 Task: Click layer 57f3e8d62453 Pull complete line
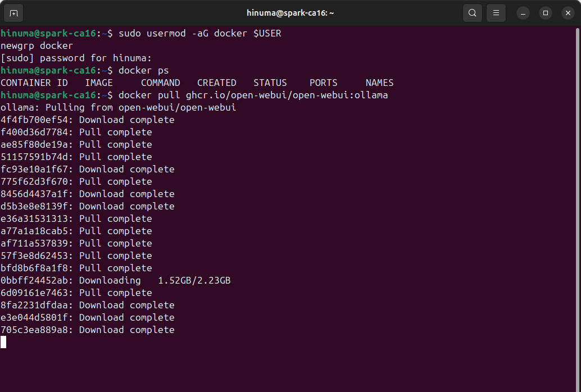(76, 256)
